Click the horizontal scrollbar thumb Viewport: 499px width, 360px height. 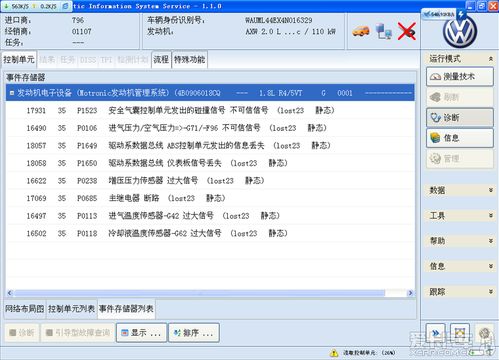pyautogui.click(x=199, y=293)
